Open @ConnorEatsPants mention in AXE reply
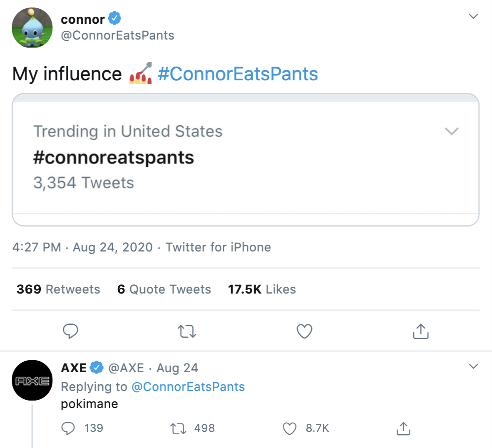The image size is (492, 448). pos(188,387)
